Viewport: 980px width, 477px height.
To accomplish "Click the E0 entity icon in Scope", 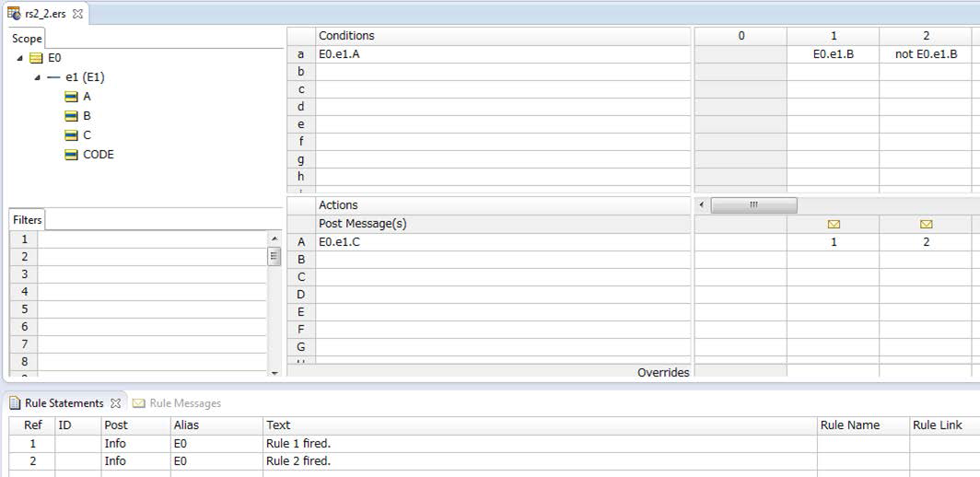I will [x=36, y=58].
